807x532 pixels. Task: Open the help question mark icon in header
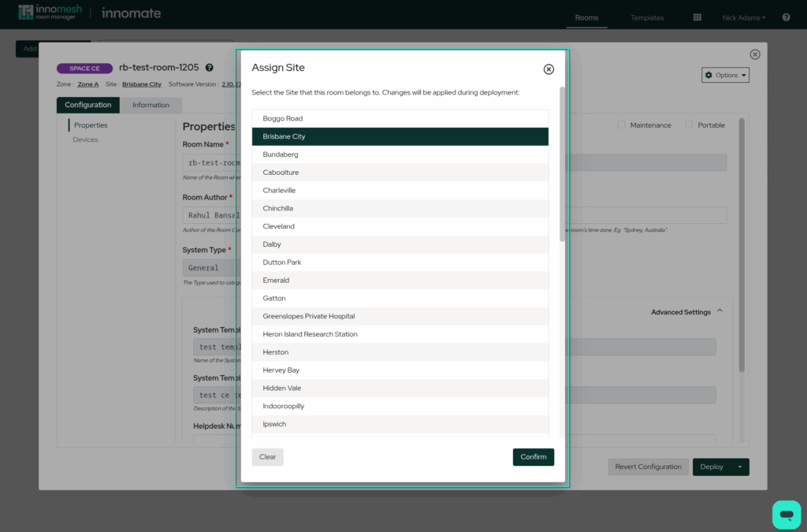pyautogui.click(x=786, y=17)
